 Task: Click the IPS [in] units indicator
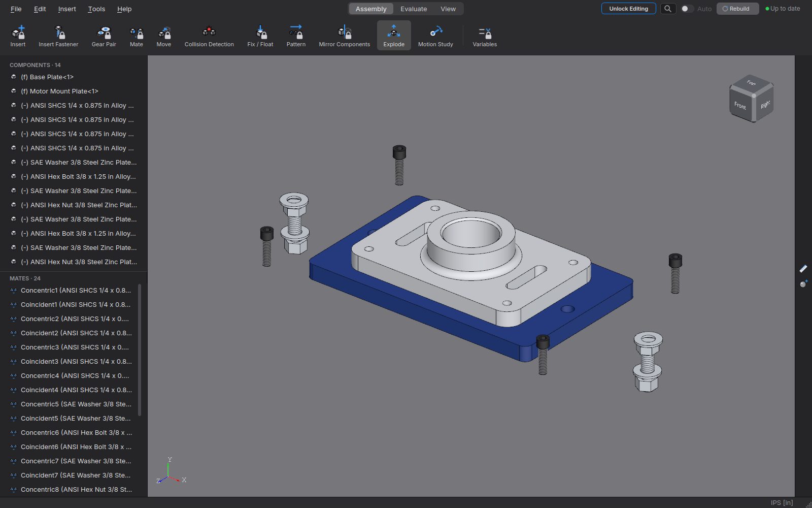coord(782,502)
